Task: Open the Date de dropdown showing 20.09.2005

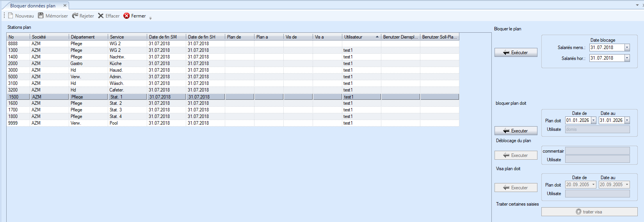Action: 593,185
